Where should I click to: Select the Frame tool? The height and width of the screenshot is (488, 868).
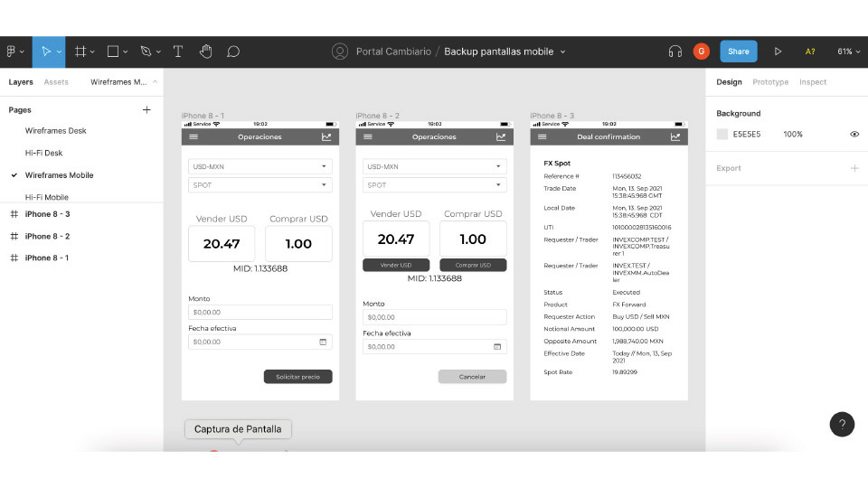(x=80, y=52)
